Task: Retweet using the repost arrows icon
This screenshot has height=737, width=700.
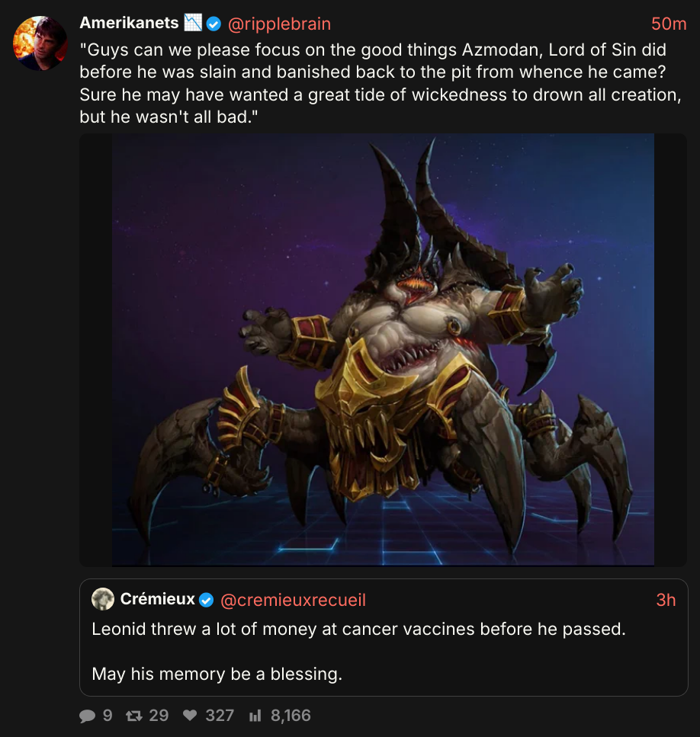Action: [134, 716]
